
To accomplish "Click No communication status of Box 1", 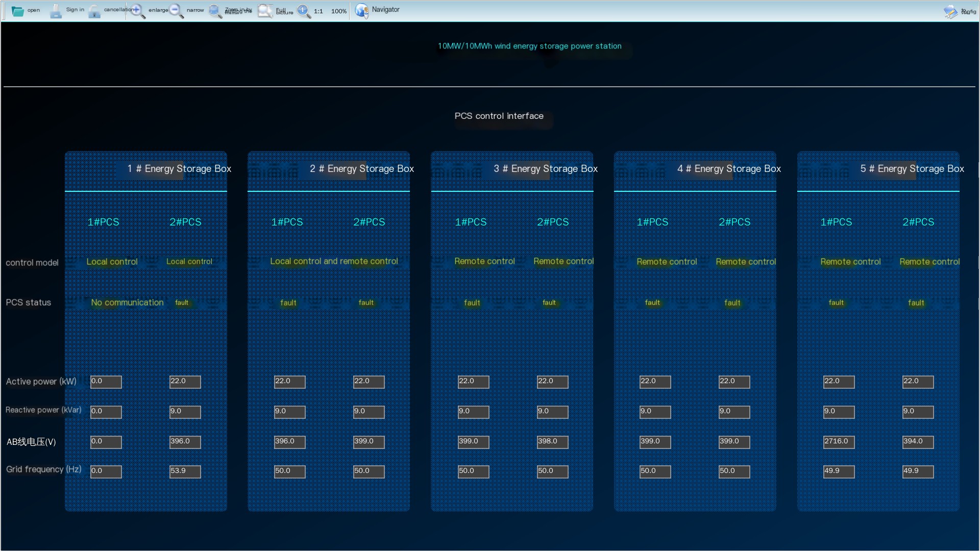I will 127,303.
